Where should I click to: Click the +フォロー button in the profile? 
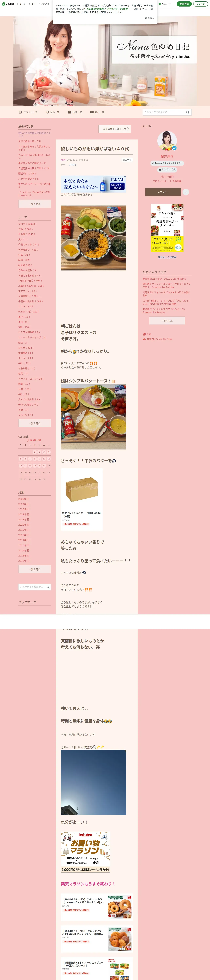[163, 192]
